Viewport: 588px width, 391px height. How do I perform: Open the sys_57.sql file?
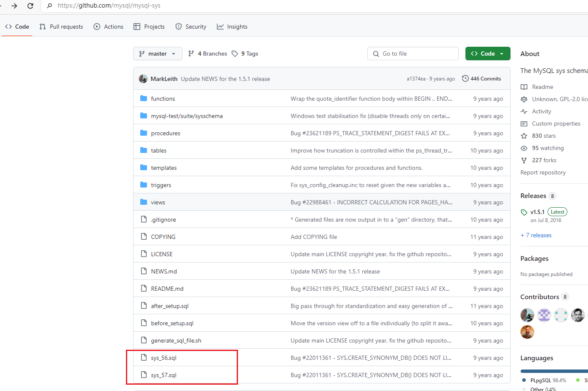[x=163, y=375]
